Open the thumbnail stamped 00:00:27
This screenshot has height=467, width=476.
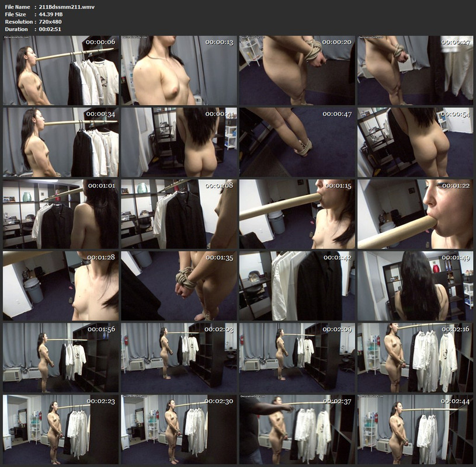coord(415,71)
